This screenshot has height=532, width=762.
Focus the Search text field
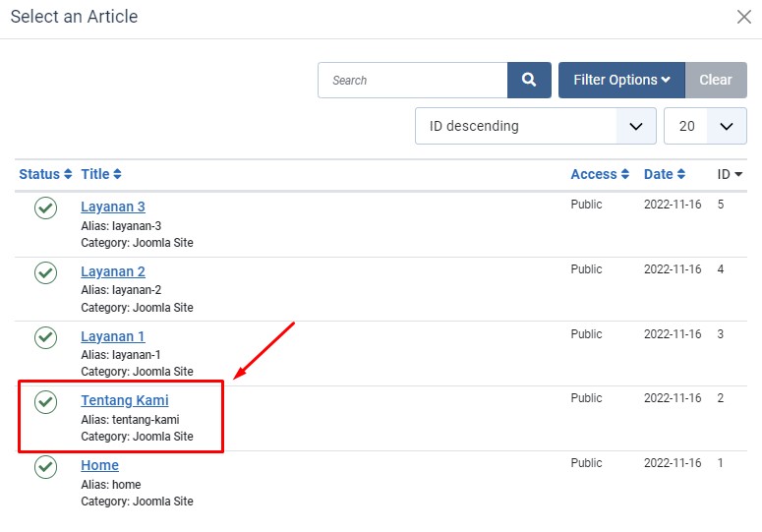pos(413,81)
